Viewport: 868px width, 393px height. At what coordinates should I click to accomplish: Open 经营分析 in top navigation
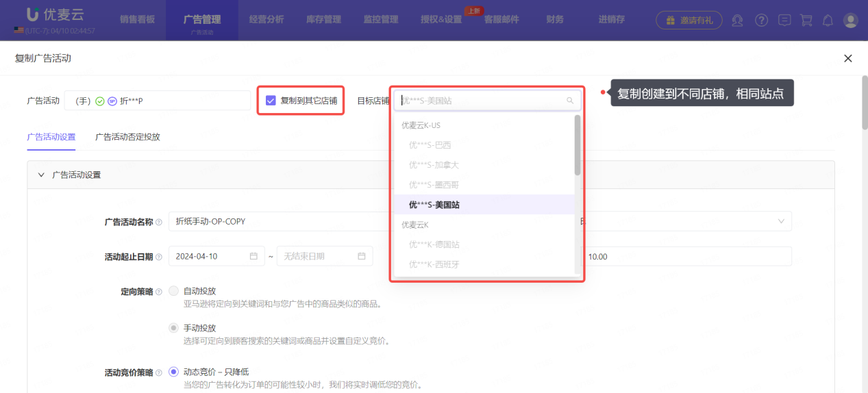(266, 19)
